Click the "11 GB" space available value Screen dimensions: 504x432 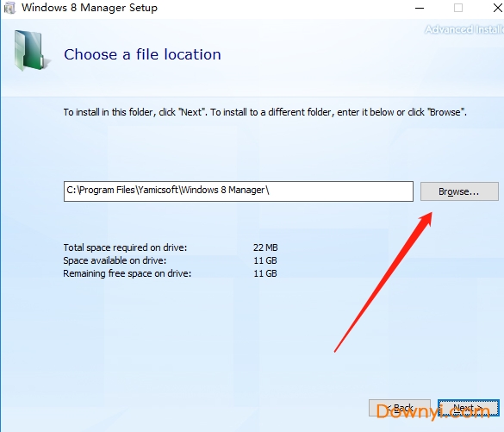(265, 260)
